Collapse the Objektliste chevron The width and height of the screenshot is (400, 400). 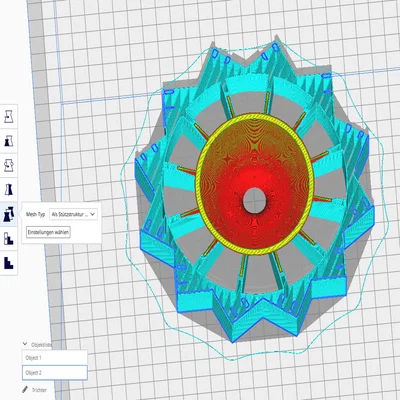point(25,344)
